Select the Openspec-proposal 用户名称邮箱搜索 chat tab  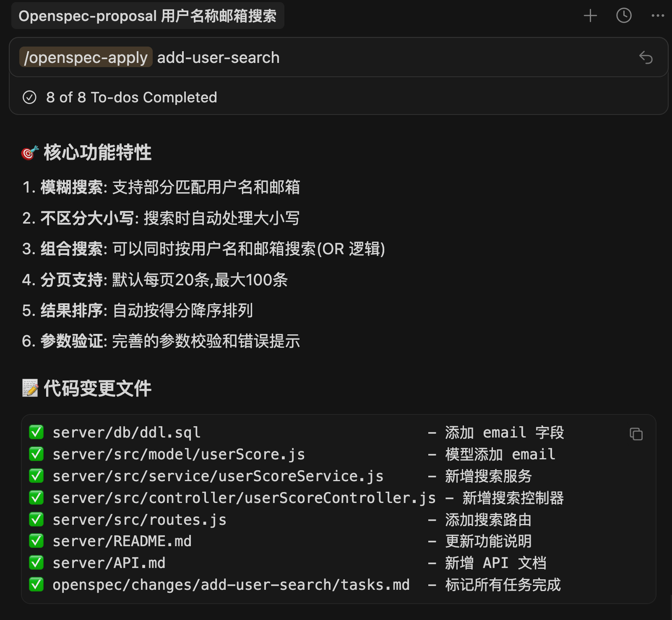[x=148, y=16]
